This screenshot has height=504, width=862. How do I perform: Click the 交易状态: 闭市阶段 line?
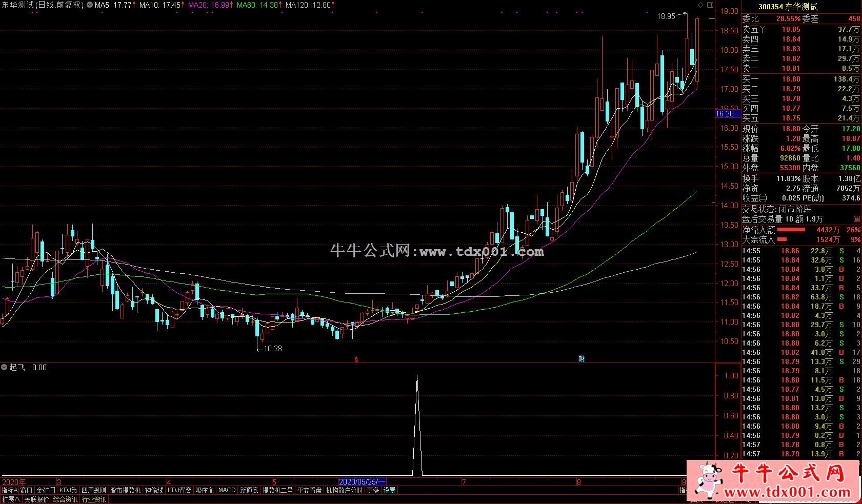coord(777,210)
